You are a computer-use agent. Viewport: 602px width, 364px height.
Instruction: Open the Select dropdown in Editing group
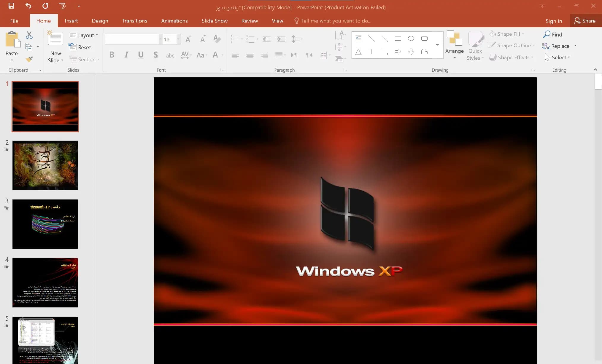557,58
